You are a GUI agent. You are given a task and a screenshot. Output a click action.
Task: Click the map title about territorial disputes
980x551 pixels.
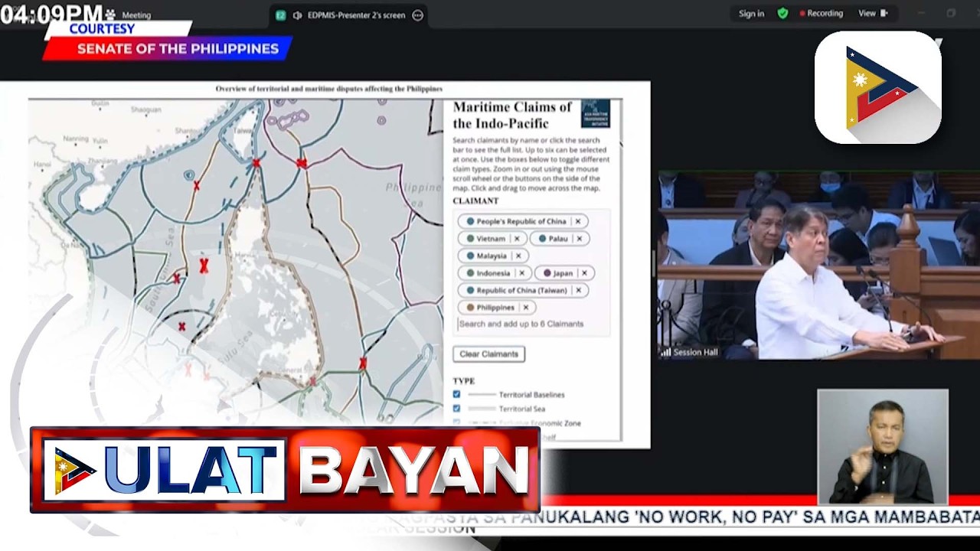click(x=329, y=89)
